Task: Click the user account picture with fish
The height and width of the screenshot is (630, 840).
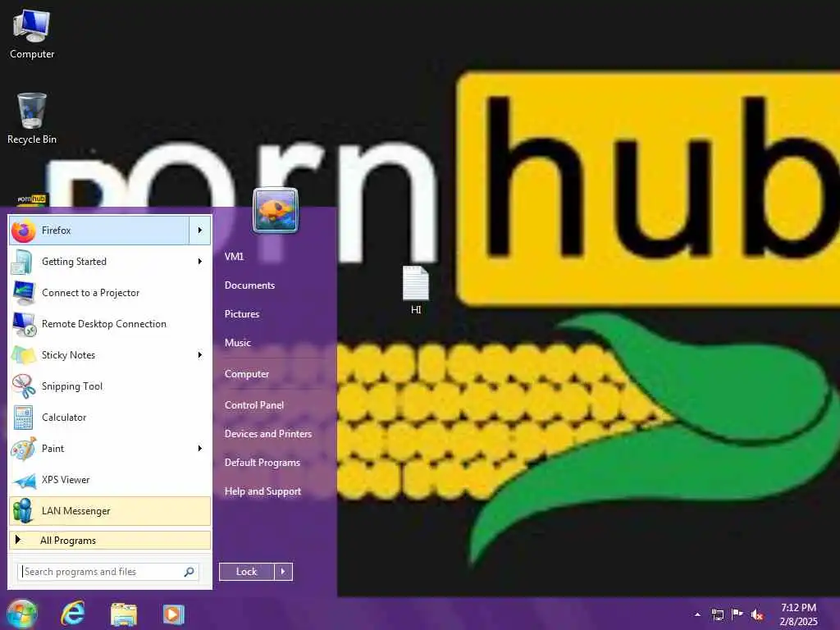Action: pos(276,210)
